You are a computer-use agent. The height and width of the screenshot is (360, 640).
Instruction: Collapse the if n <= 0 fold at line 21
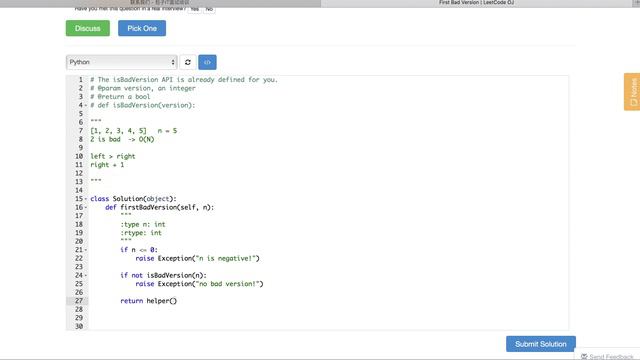[86, 250]
